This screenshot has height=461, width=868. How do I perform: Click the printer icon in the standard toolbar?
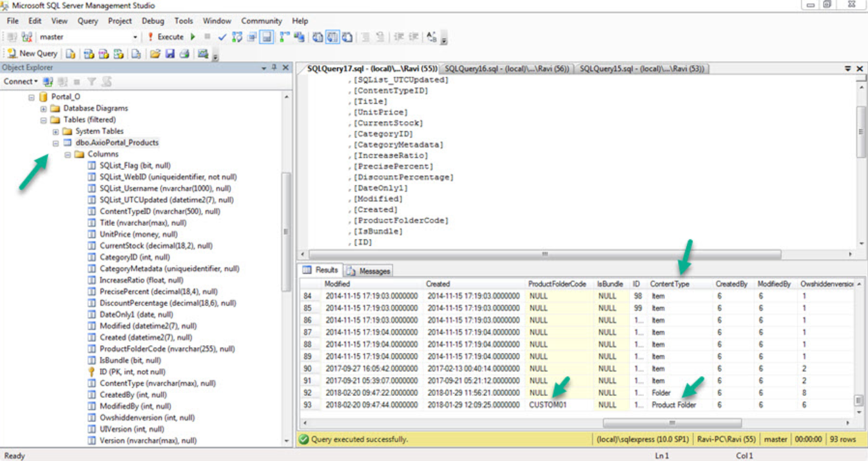tap(184, 54)
